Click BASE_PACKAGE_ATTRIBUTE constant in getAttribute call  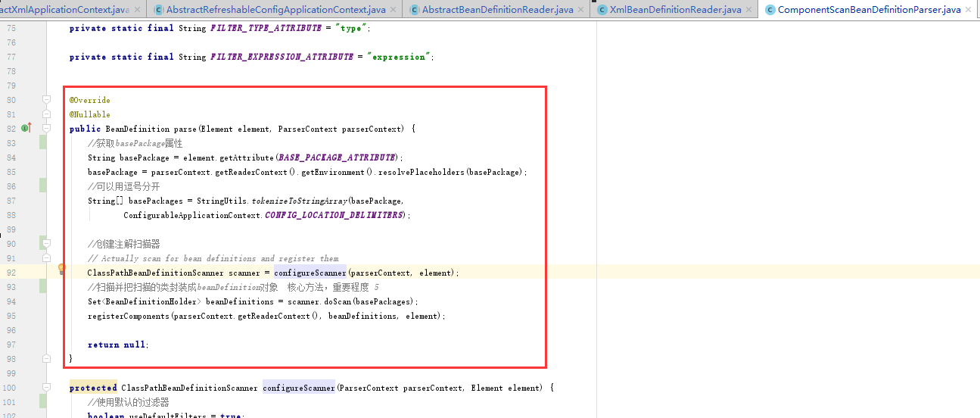pyautogui.click(x=337, y=157)
